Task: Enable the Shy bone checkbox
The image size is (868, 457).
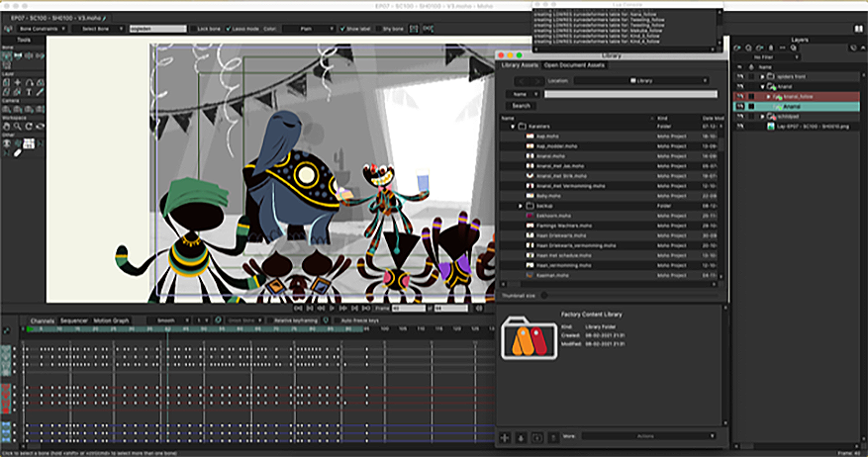Action: pos(379,29)
